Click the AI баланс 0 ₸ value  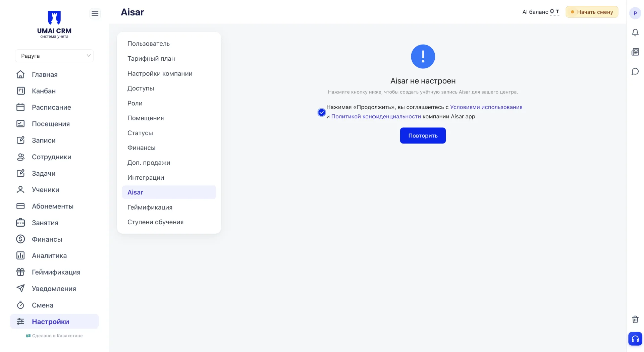pos(554,12)
